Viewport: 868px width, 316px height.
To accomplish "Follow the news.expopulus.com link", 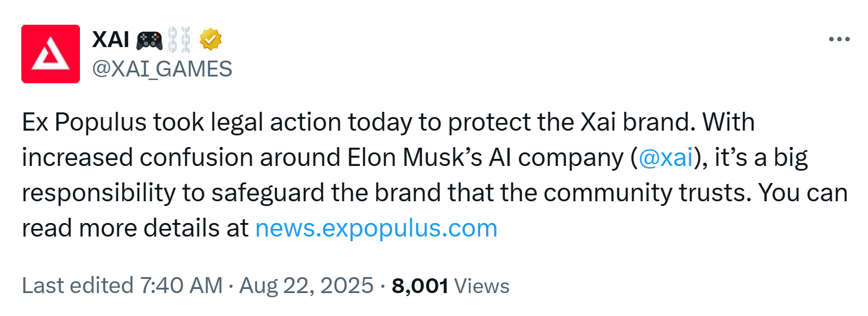I will coord(376,228).
